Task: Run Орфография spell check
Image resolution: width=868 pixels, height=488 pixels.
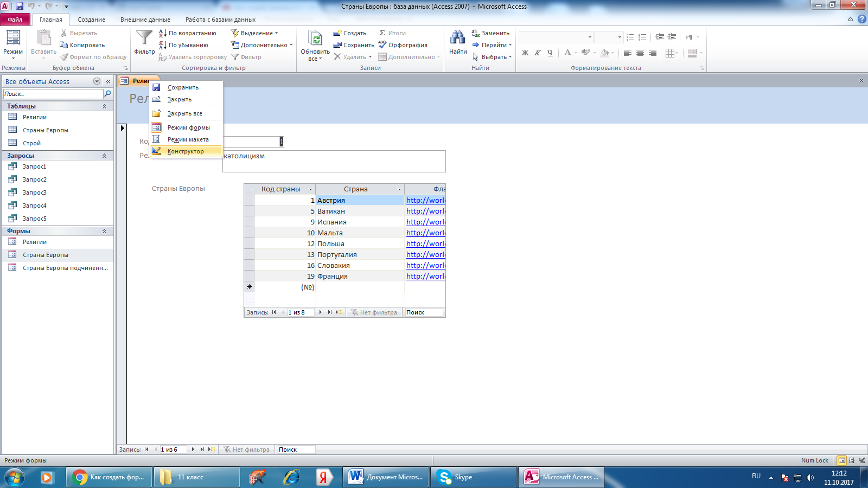Action: [x=403, y=45]
